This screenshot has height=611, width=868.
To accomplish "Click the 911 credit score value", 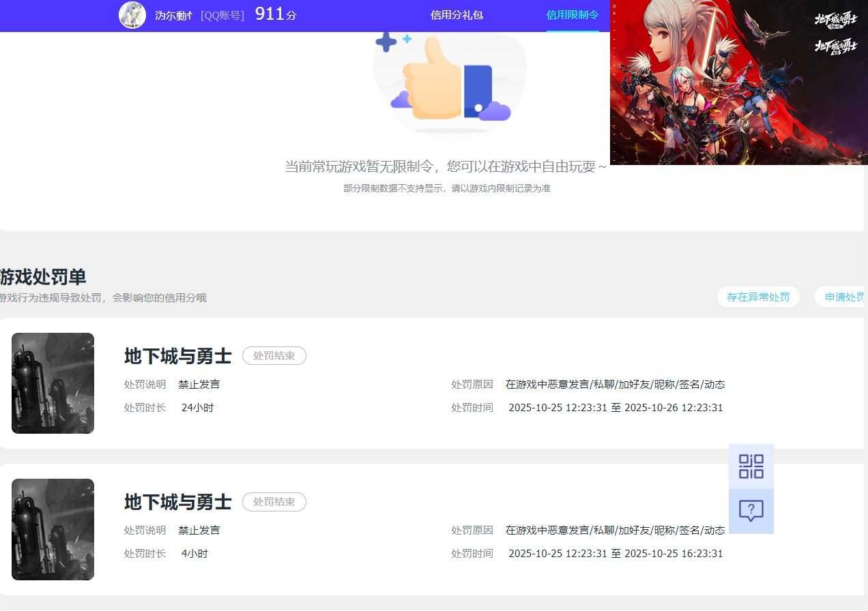I will 270,14.
